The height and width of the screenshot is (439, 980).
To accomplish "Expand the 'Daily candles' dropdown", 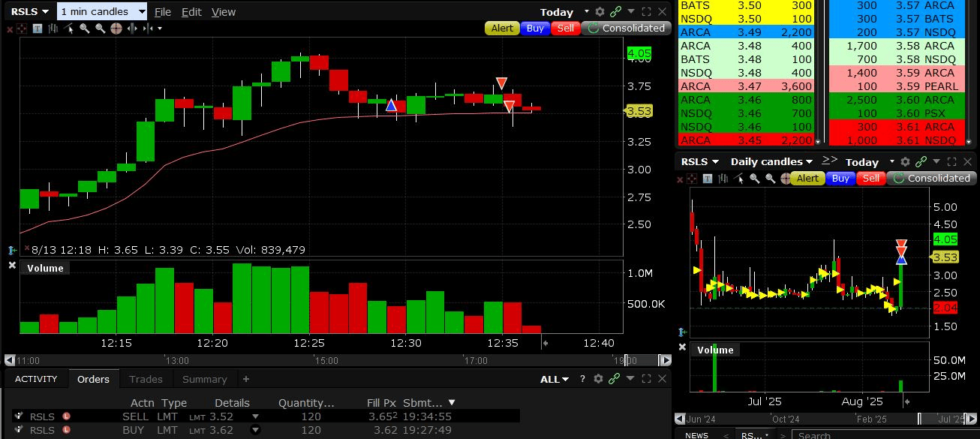I will tap(771, 161).
